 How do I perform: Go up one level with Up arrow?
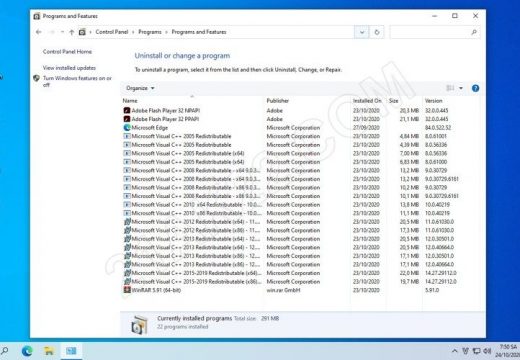pos(71,32)
